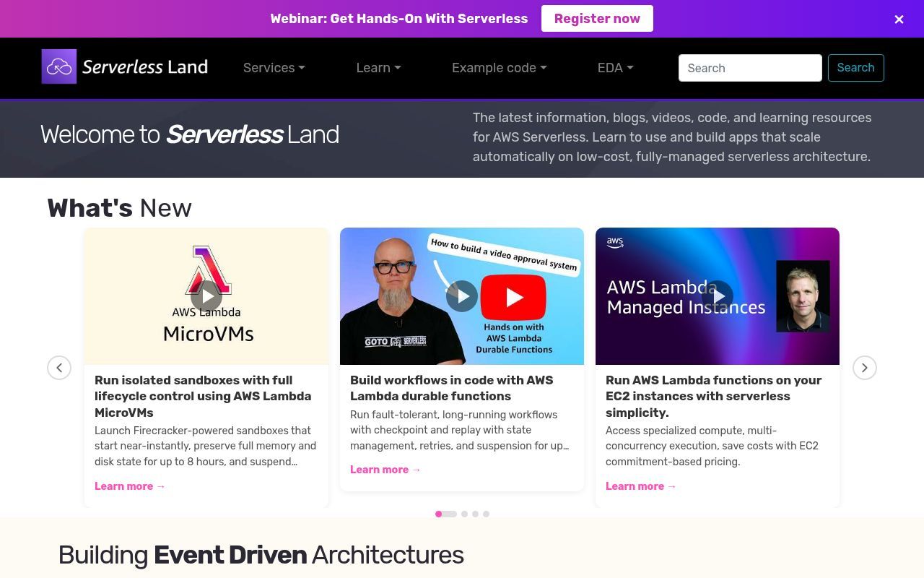Play the Lambda Durable Functions video
The width and height of the screenshot is (924, 578).
462,296
